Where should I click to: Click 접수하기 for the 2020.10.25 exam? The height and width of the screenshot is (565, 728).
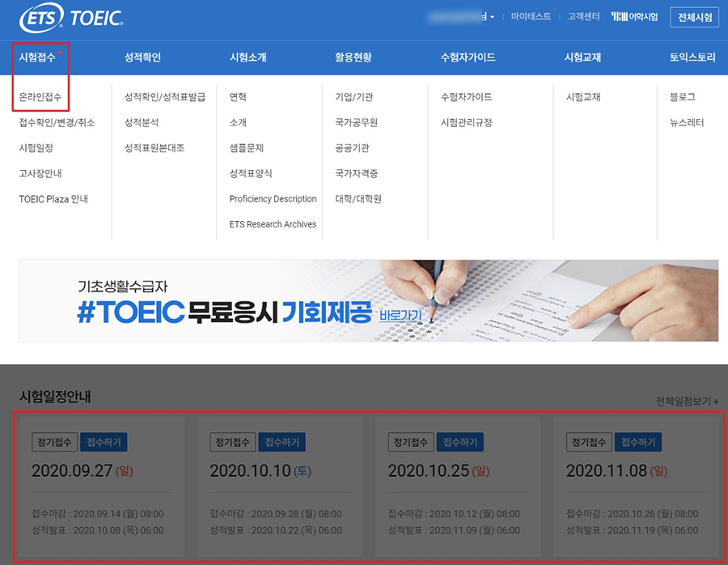point(459,442)
